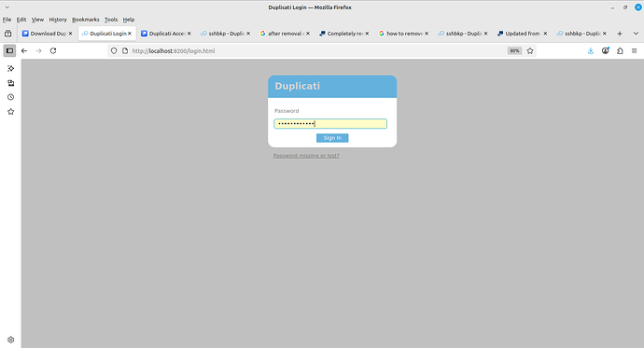Focus the Password input field
Screen dimensions: 644x348
tap(330, 123)
